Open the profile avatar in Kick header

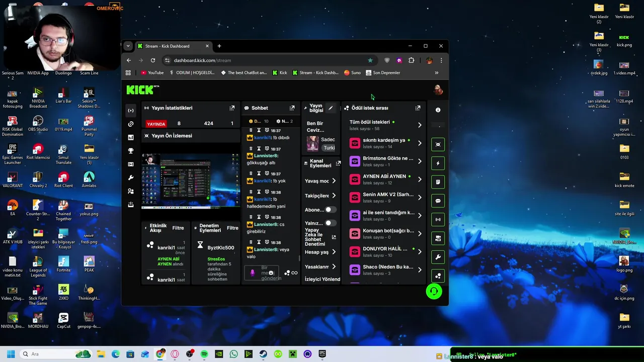pyautogui.click(x=438, y=90)
